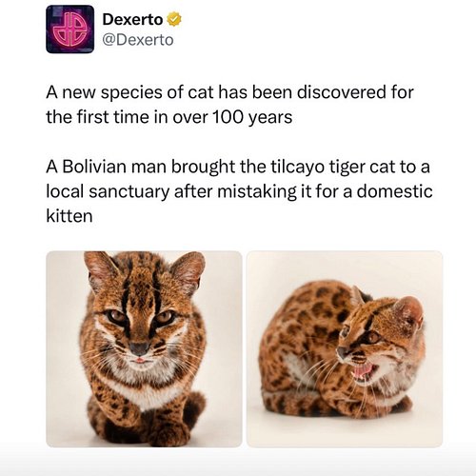476x476 pixels.
Task: Open the hissing cat side photo
Action: point(345,349)
